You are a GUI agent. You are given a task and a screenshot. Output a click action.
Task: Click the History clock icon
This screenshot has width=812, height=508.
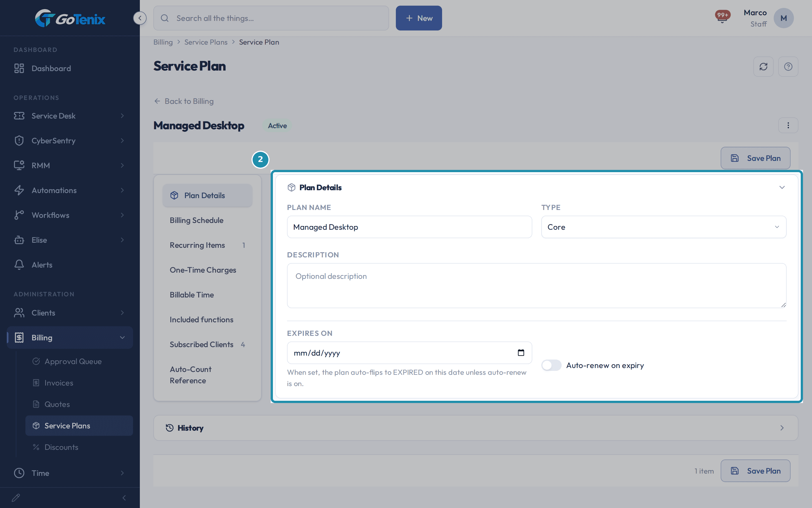[169, 428]
